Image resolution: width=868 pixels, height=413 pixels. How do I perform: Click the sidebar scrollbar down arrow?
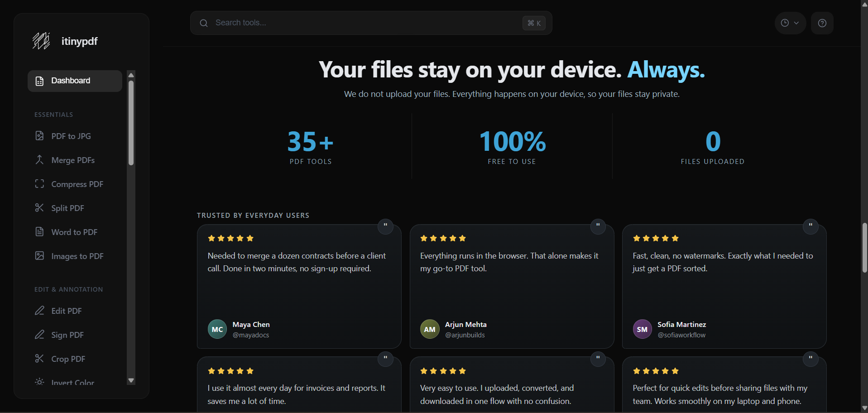(131, 380)
